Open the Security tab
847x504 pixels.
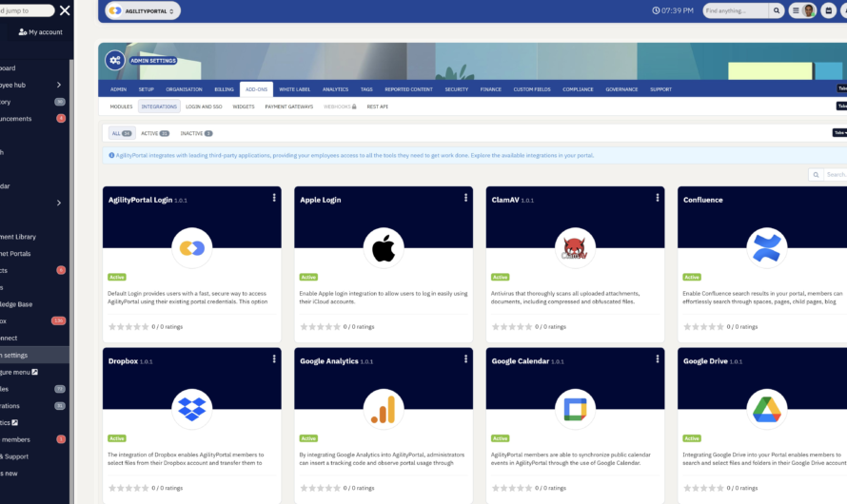pos(457,89)
